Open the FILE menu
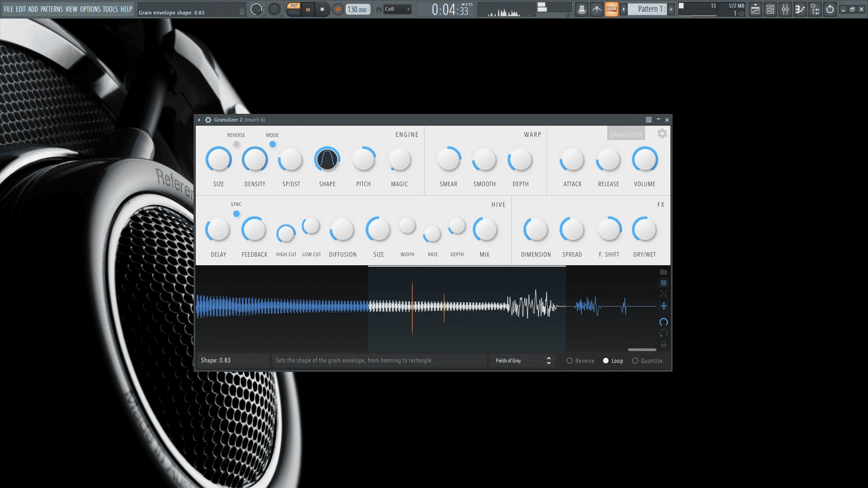 click(8, 9)
